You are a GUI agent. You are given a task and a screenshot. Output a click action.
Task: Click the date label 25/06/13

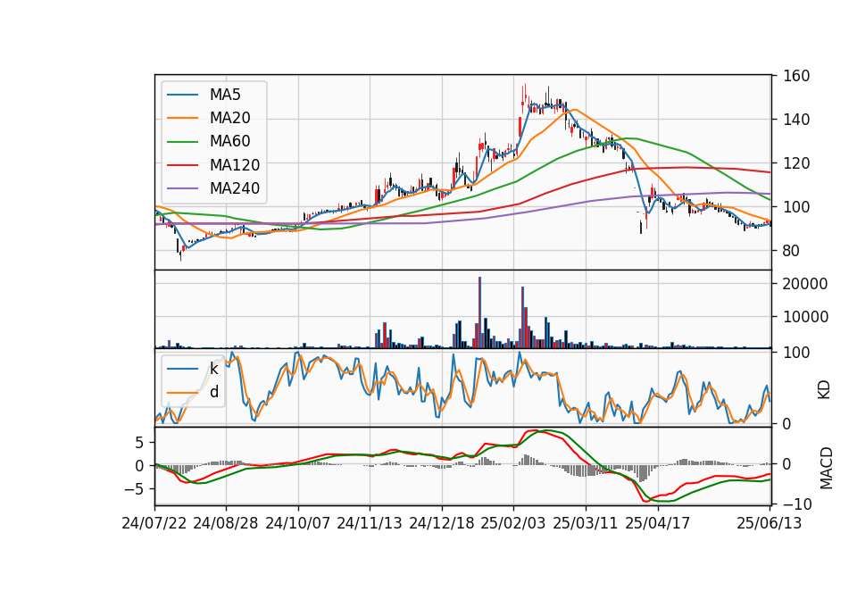tap(770, 523)
